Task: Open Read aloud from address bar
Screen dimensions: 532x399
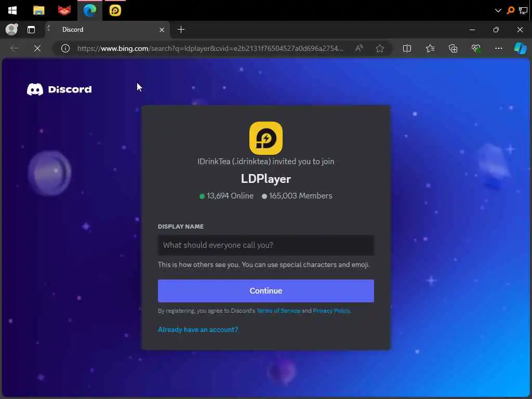Action: 359,48
